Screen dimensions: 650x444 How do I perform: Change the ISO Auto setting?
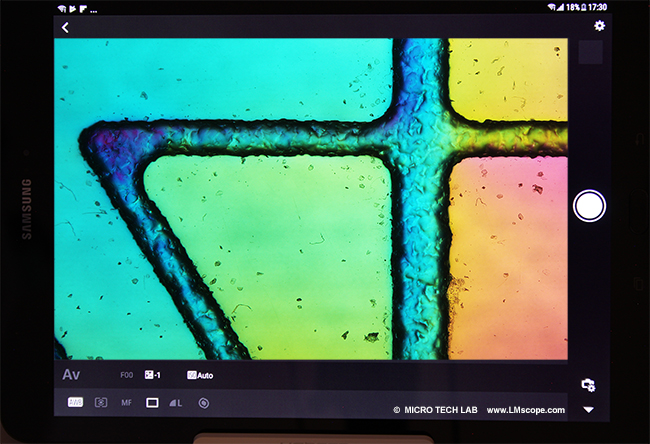[x=200, y=376]
